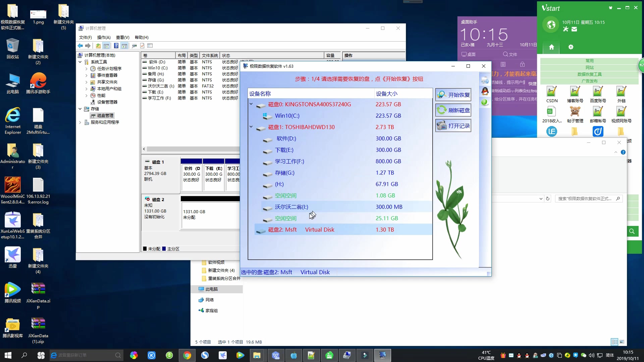Viewport: 644px width, 362px height.
Task: Click the 开始恢复 start recovery button
Action: click(453, 95)
